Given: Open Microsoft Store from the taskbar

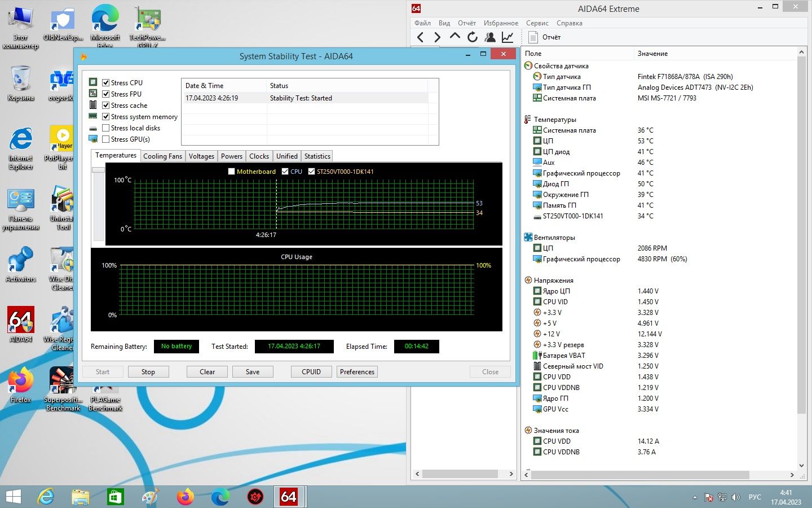Looking at the screenshot, I should pos(115,497).
